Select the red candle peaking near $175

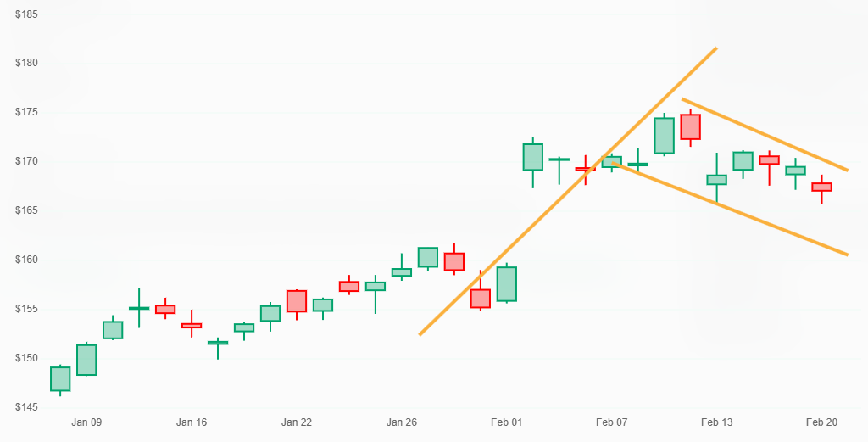pyautogui.click(x=690, y=127)
